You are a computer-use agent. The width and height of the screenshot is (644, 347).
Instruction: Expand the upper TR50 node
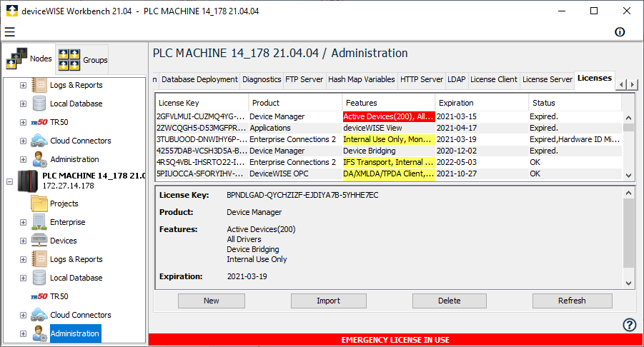point(23,122)
